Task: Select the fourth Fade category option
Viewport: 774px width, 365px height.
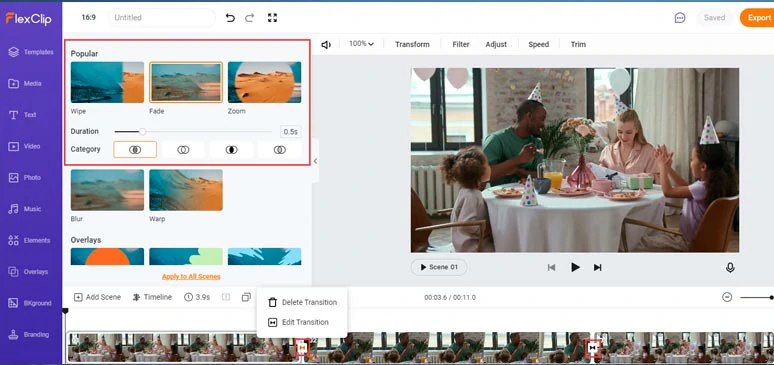Action: point(280,150)
